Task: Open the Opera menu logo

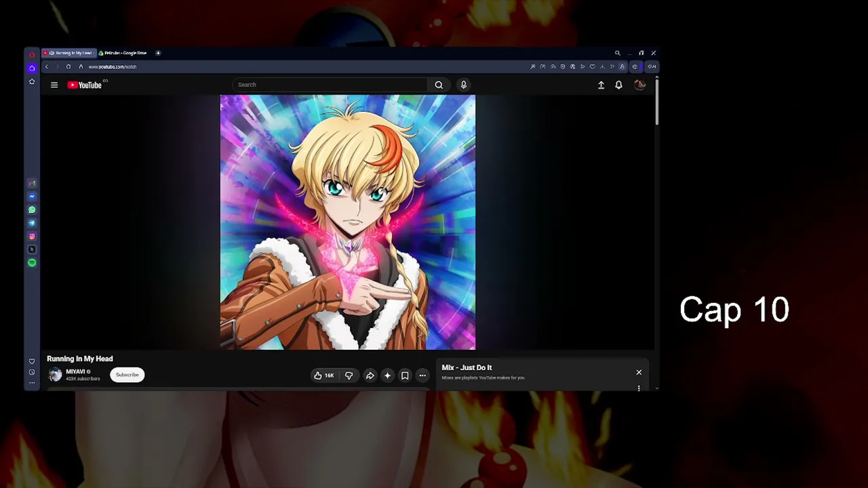Action: tap(32, 55)
